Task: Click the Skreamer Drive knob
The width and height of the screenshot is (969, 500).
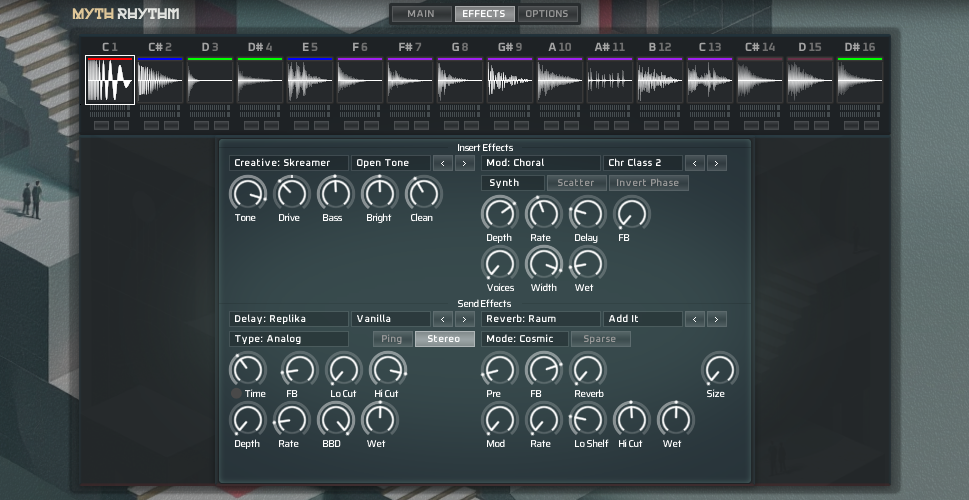Action: click(290, 193)
